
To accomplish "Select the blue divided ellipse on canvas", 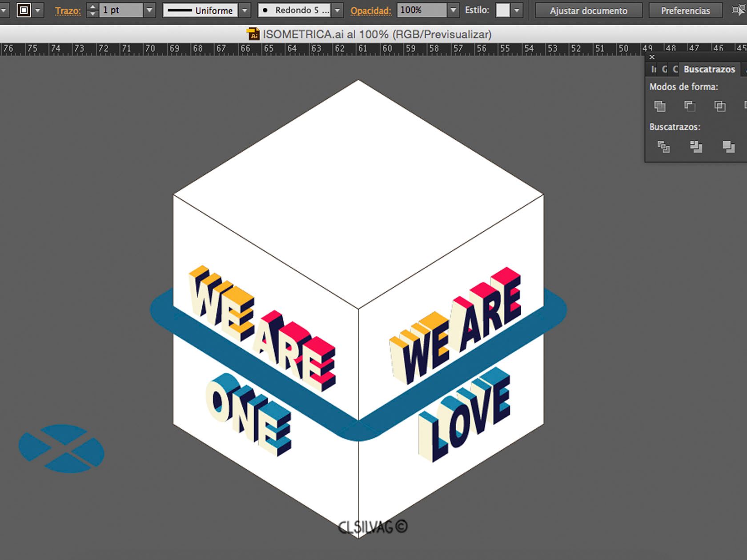I will tap(61, 448).
